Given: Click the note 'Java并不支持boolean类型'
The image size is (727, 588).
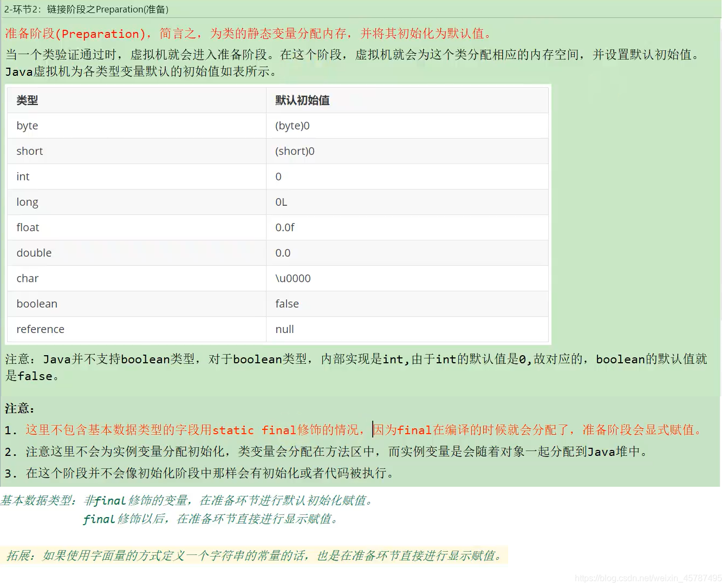Looking at the screenshot, I should [x=356, y=368].
